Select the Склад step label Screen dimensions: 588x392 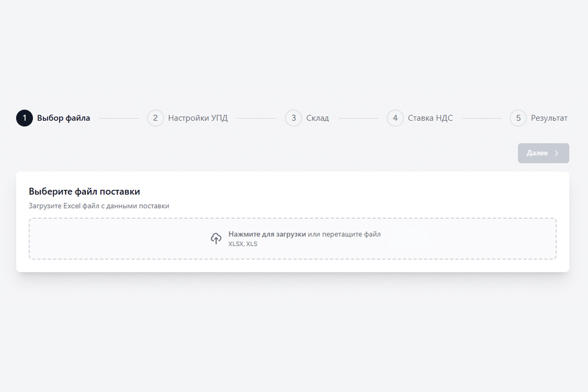317,118
